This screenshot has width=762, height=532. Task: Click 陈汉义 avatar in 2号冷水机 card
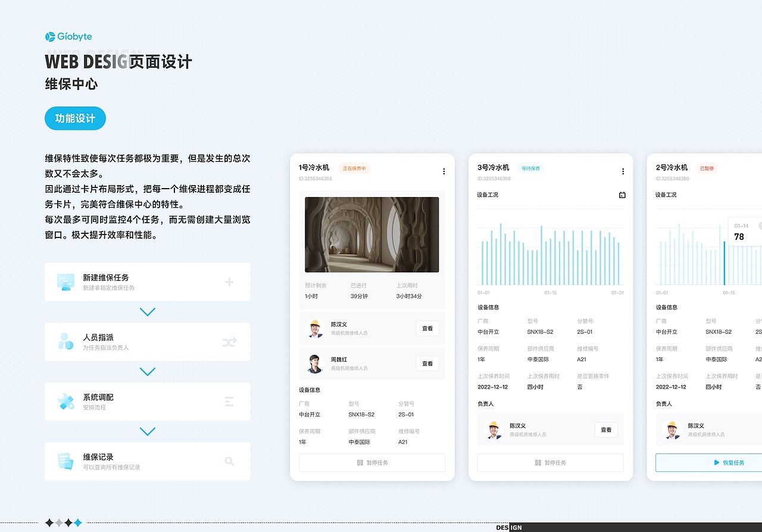point(672,430)
